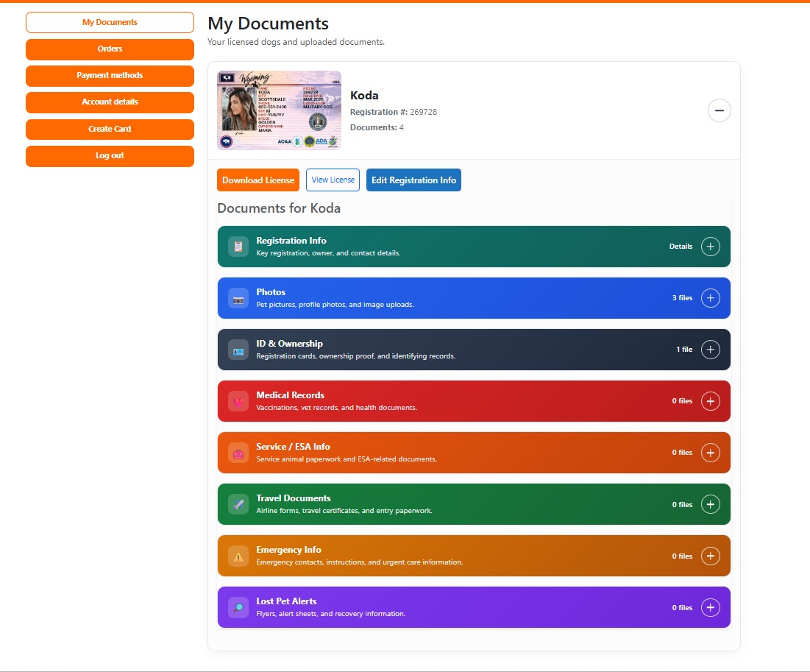The image size is (810, 672).
Task: Expand the Lost Pet Alerts section
Action: [x=710, y=607]
